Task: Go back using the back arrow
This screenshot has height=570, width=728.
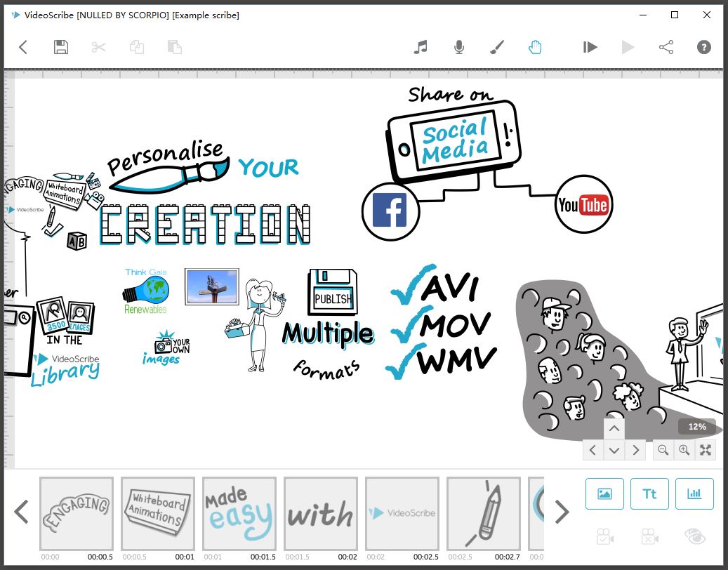Action: pyautogui.click(x=22, y=47)
